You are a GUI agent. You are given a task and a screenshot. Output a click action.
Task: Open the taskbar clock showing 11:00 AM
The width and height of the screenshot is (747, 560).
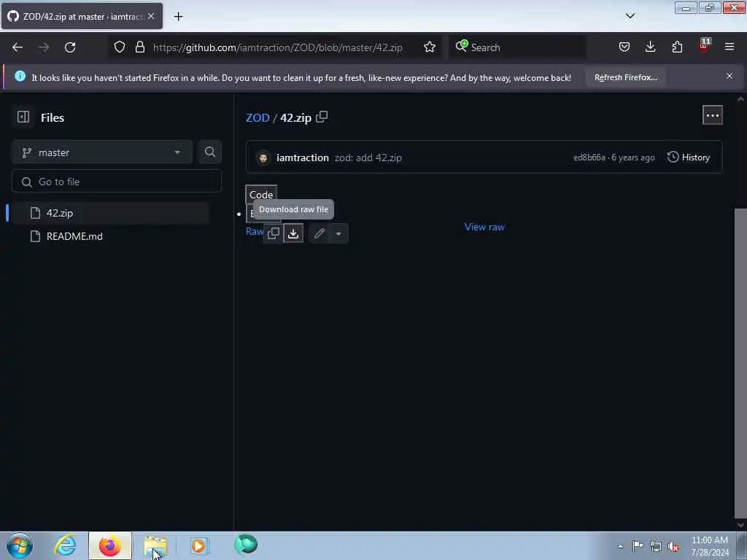click(709, 545)
